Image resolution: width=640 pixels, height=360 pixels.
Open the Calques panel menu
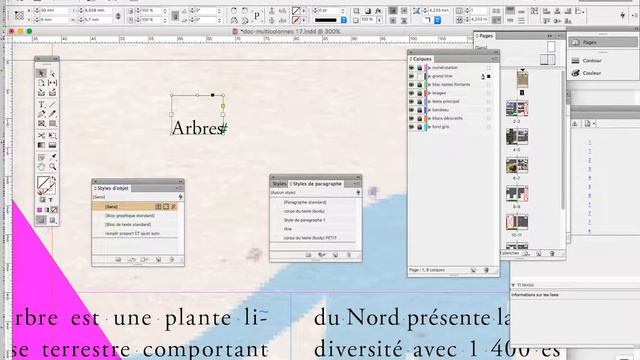(494, 59)
